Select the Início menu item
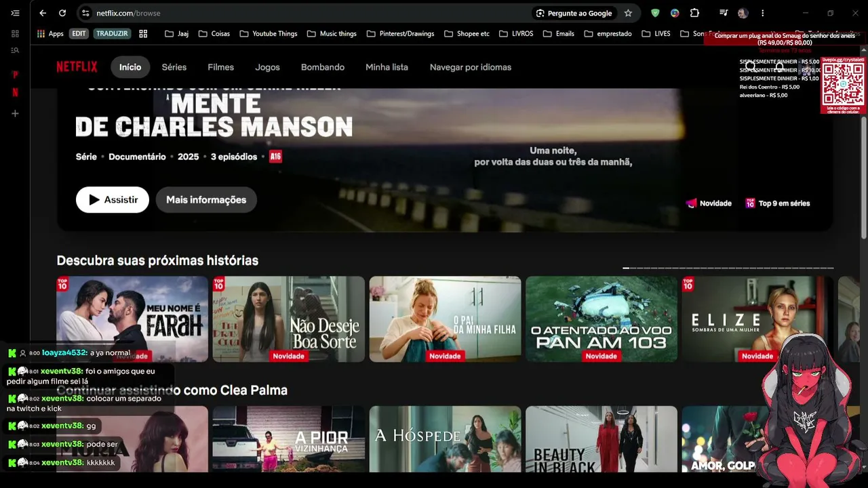The height and width of the screenshot is (488, 868). click(130, 67)
